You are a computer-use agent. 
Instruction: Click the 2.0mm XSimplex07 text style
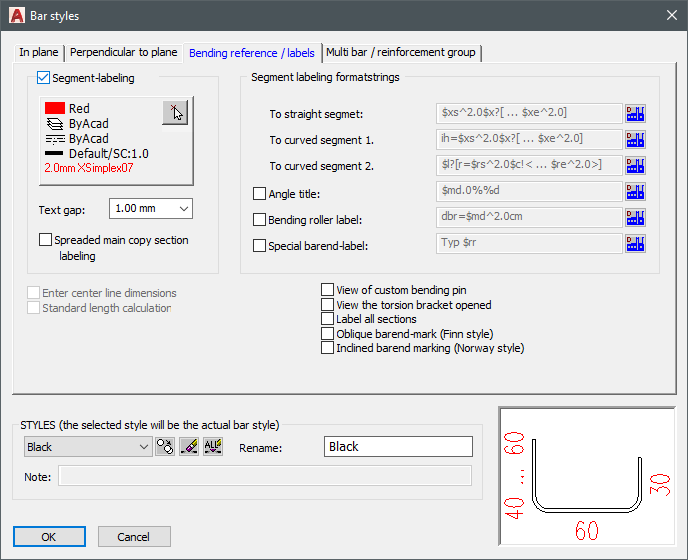coord(89,168)
